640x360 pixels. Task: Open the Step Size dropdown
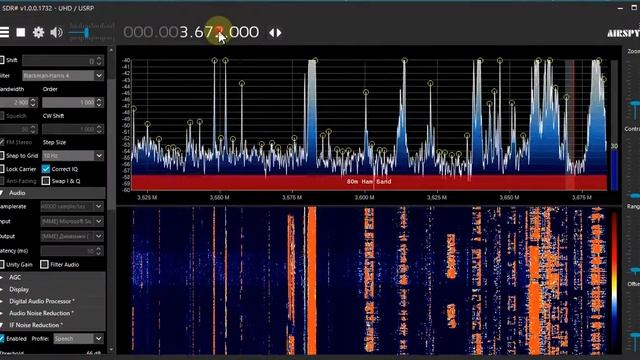73,156
